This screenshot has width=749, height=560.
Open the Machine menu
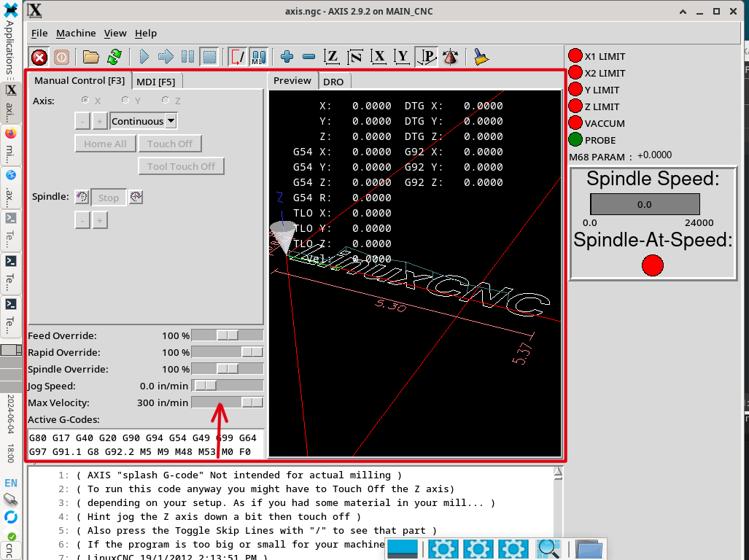tap(76, 34)
